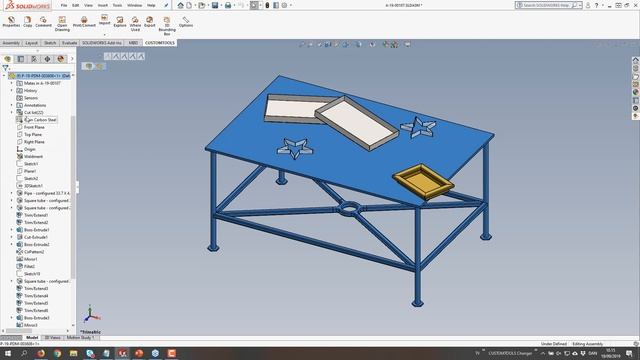The height and width of the screenshot is (360, 640).
Task: Open the View menu
Action: tap(88, 5)
